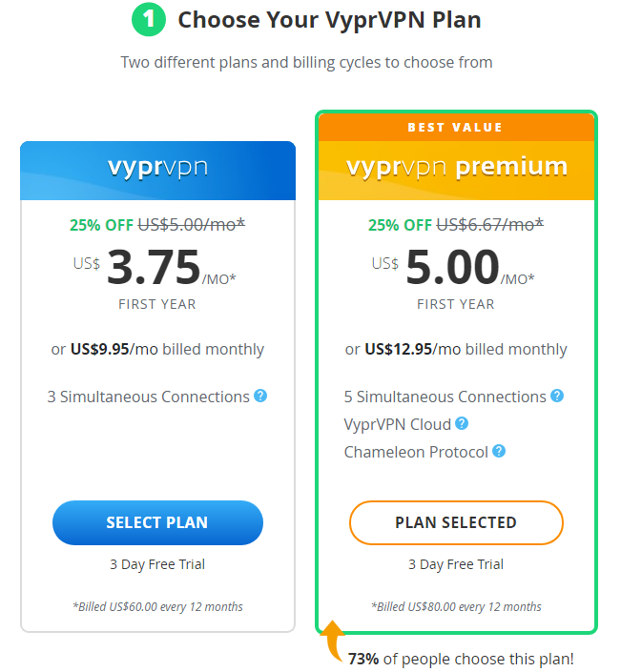This screenshot has height=672, width=621.
Task: Click the US$9.95/mo billed monthly option
Action: click(157, 349)
